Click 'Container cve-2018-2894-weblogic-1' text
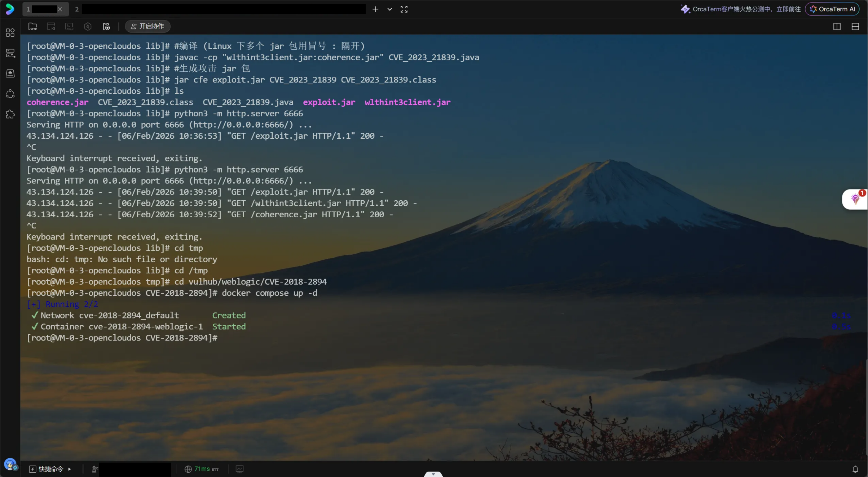The image size is (868, 477). (122, 327)
